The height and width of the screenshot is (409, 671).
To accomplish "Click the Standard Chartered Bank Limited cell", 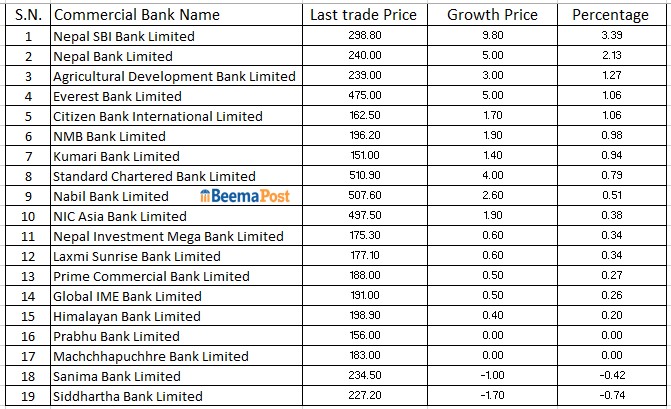I will coord(154,176).
